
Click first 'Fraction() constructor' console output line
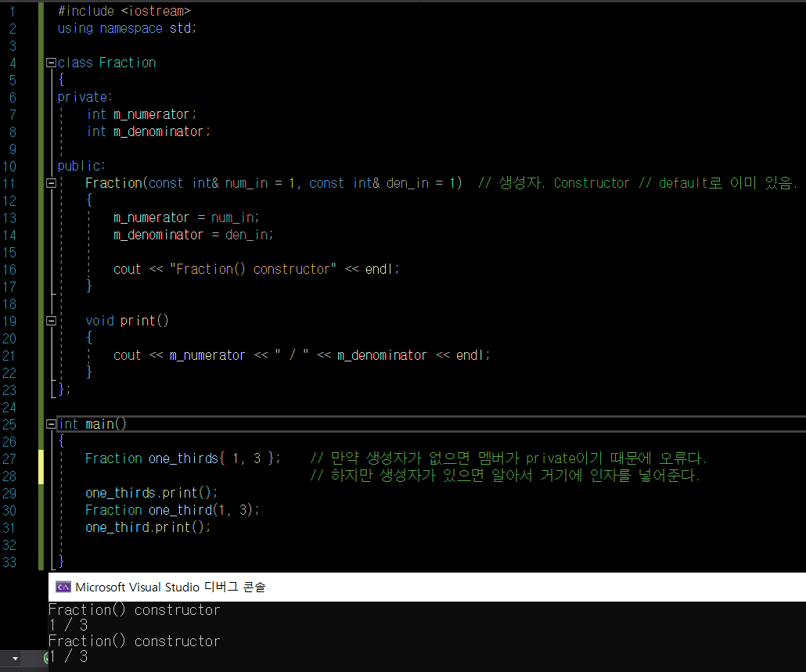(x=134, y=610)
